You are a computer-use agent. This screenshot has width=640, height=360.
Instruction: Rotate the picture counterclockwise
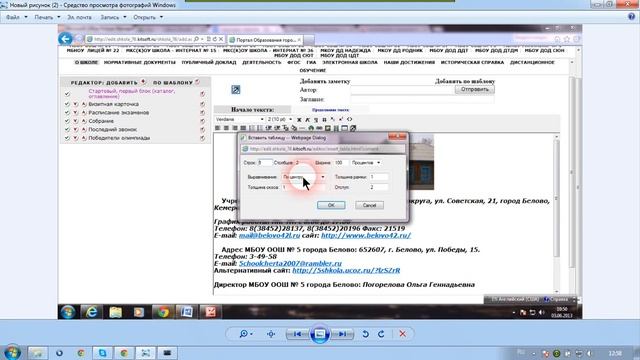pos(366,334)
